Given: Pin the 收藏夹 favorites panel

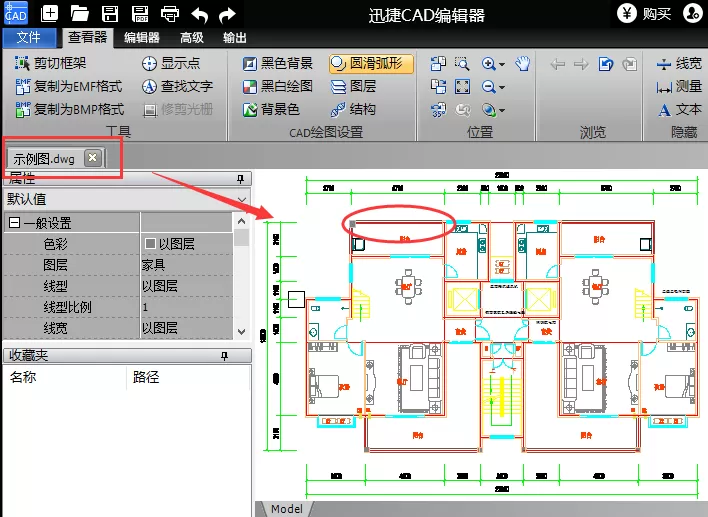Looking at the screenshot, I should pos(224,356).
